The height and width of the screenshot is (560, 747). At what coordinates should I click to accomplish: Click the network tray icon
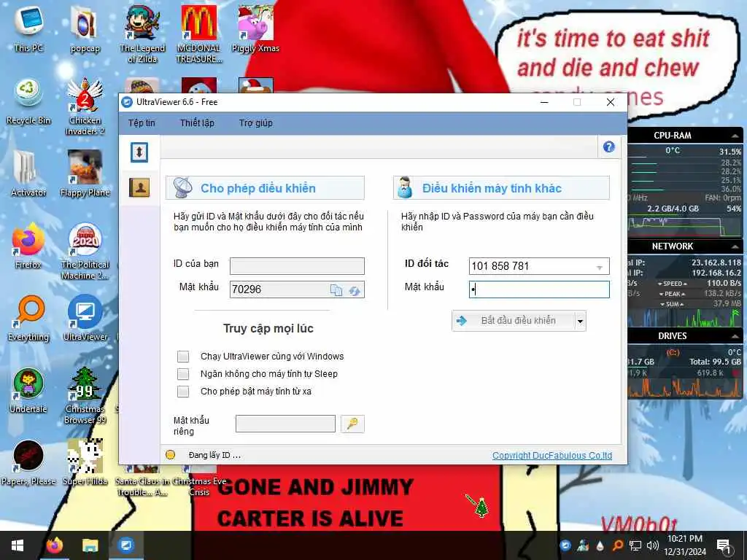pyautogui.click(x=635, y=545)
